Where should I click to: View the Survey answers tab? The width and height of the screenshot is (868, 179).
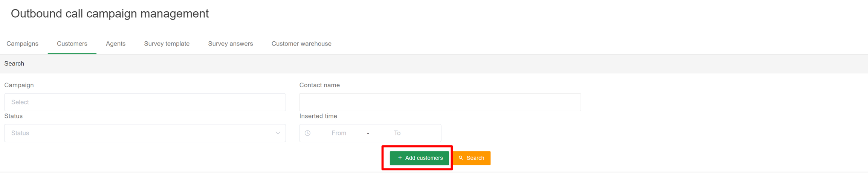click(x=230, y=44)
